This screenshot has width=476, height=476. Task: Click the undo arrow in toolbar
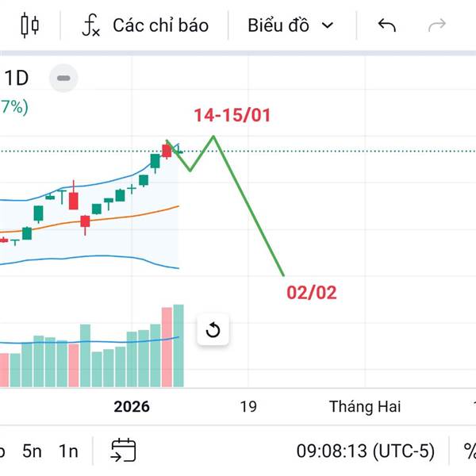pos(386,25)
